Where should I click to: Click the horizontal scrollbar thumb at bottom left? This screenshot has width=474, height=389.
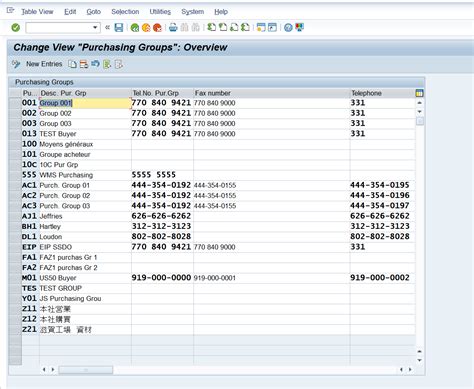pyautogui.click(x=86, y=370)
